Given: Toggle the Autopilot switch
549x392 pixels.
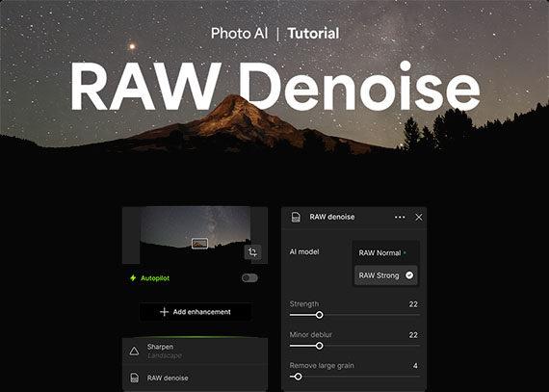Looking at the screenshot, I should coord(249,278).
